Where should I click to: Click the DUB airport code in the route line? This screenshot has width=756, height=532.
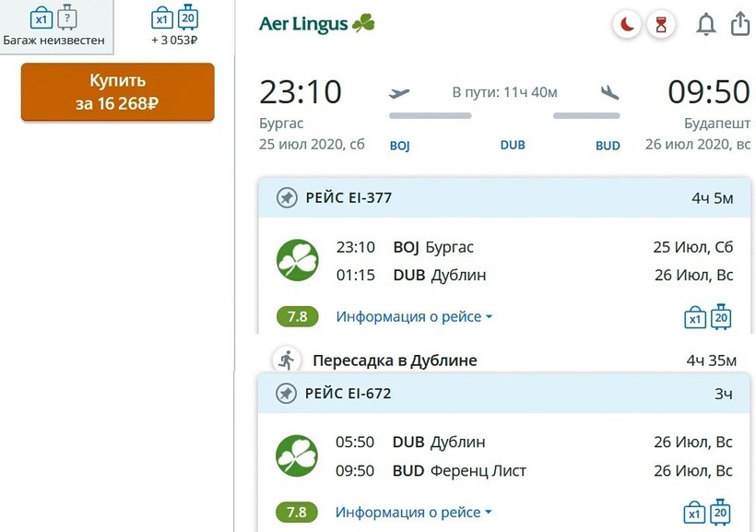(x=513, y=145)
